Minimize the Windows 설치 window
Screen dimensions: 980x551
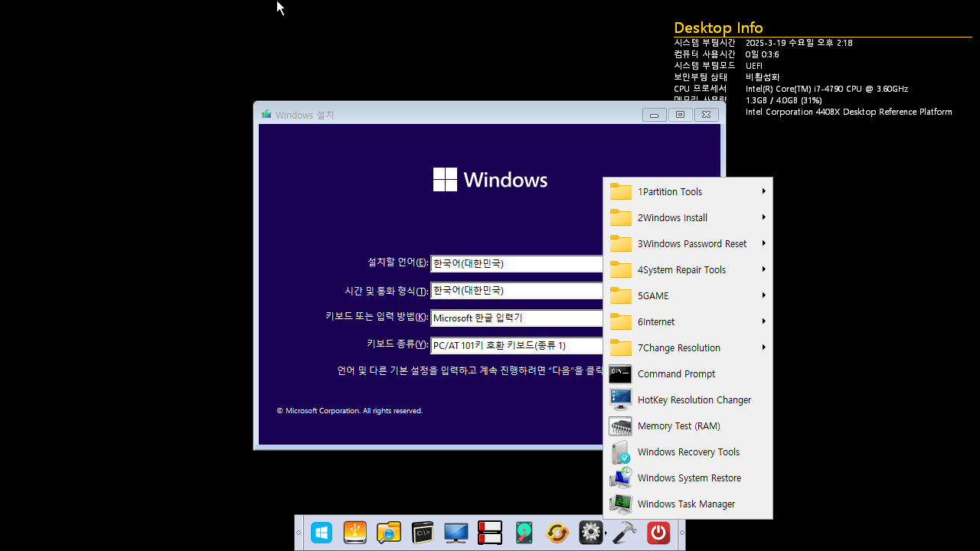pyautogui.click(x=654, y=115)
